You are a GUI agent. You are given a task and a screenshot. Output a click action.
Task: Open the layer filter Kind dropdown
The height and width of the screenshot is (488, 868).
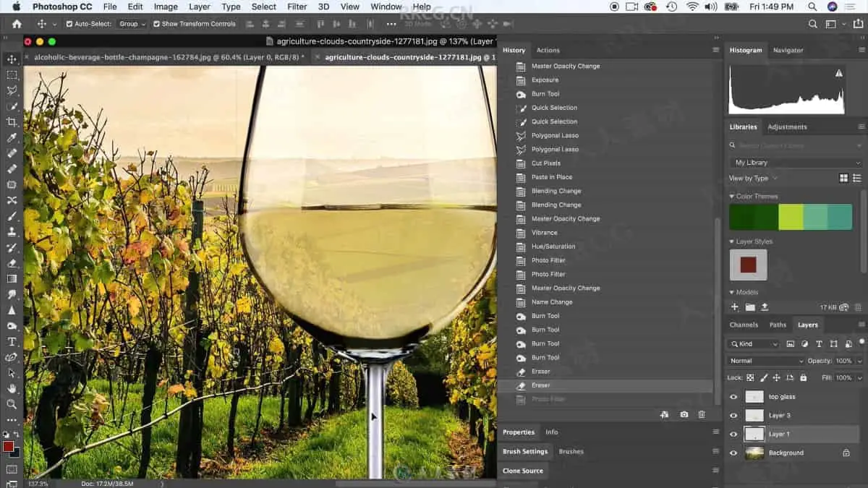tap(754, 344)
